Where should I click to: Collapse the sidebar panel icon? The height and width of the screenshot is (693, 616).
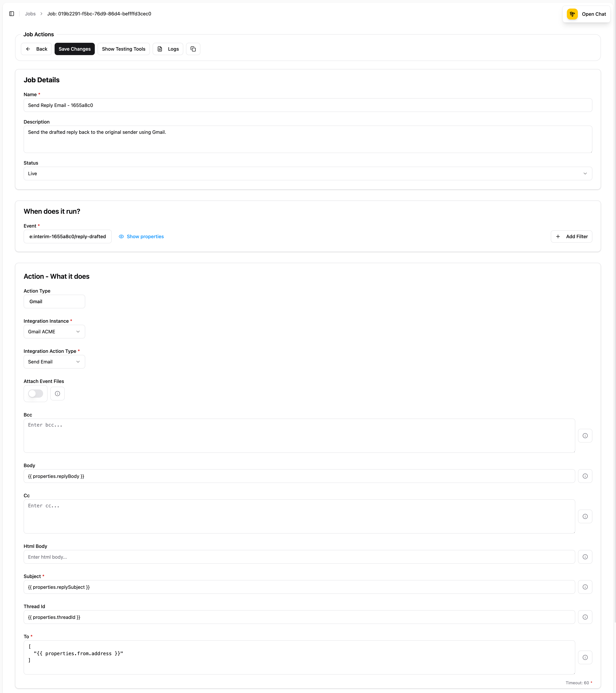click(12, 14)
